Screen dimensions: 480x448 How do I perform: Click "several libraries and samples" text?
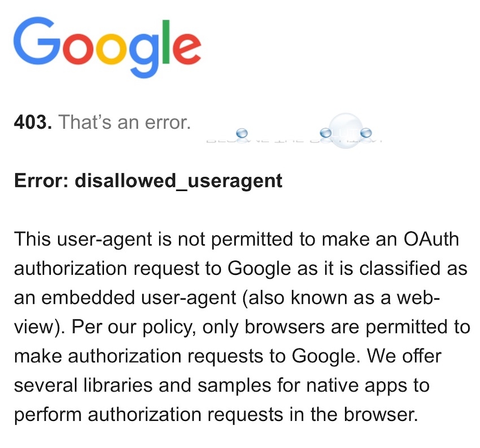[x=142, y=385]
